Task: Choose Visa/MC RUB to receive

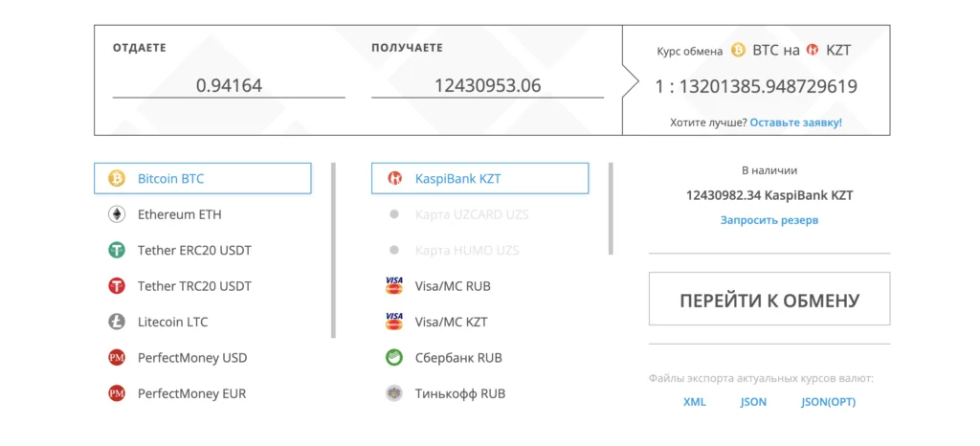Action: coord(480,286)
